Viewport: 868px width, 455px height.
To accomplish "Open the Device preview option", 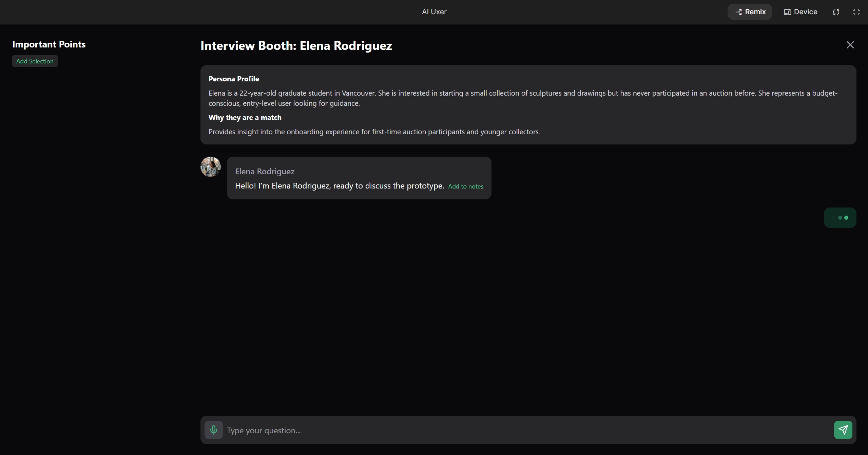I will point(800,12).
